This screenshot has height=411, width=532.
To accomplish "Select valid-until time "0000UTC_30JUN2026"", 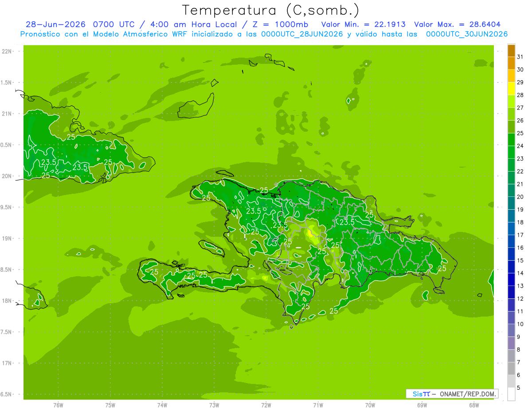I will click(467, 34).
